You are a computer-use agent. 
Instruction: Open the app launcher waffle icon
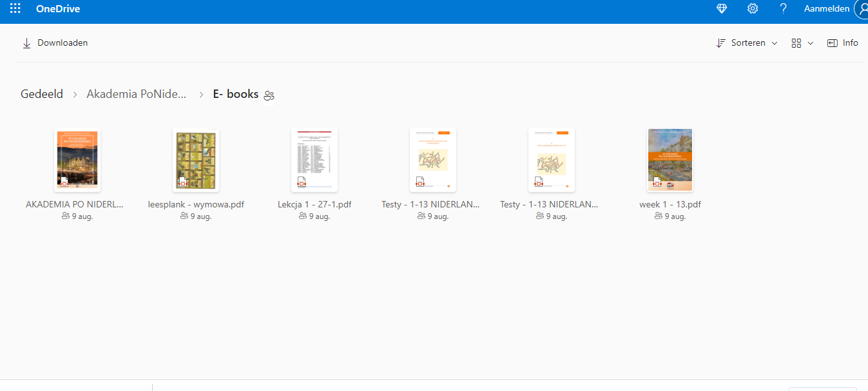(x=15, y=9)
